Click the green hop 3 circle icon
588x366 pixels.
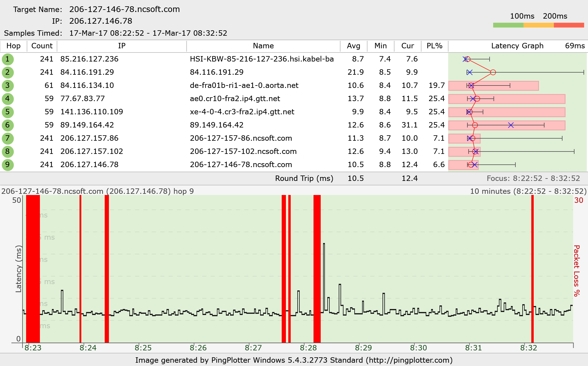tap(7, 85)
